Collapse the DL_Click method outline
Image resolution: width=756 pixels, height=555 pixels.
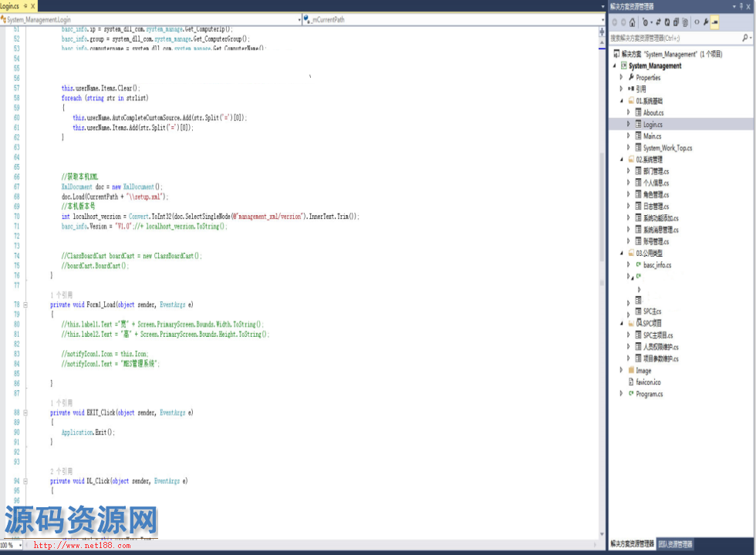point(25,481)
